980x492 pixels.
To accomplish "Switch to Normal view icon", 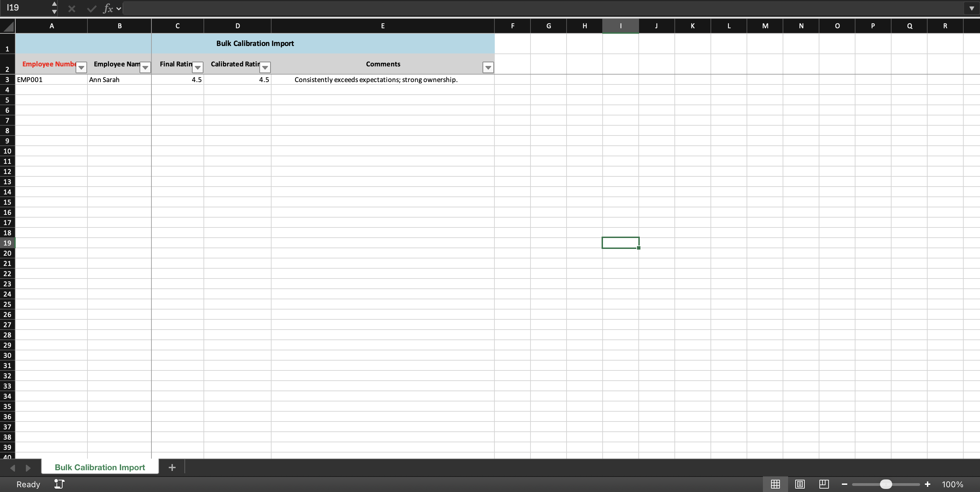I will tap(775, 484).
